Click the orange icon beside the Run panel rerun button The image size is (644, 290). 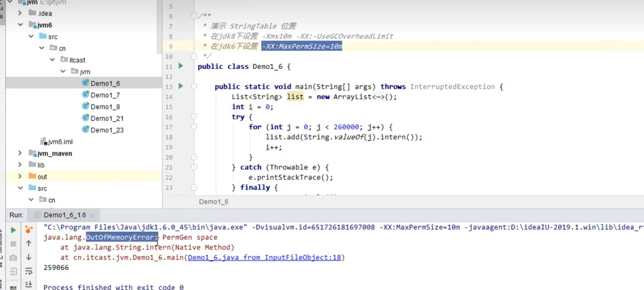pos(29,229)
